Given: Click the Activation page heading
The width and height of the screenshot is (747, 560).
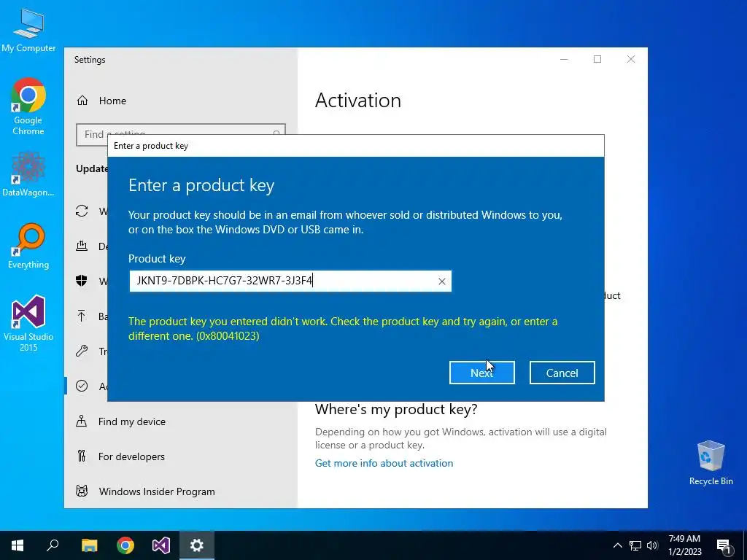Looking at the screenshot, I should (x=357, y=100).
